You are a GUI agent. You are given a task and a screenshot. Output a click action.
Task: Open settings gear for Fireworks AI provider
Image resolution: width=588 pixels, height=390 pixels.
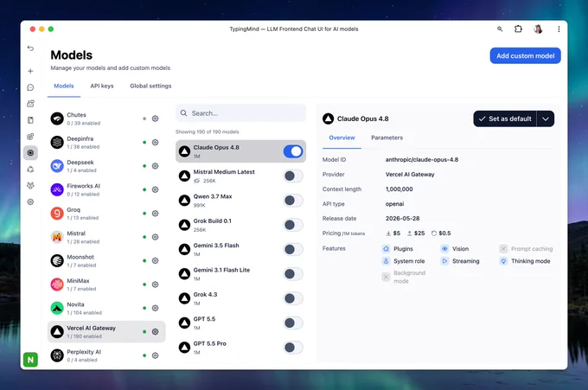[156, 189]
